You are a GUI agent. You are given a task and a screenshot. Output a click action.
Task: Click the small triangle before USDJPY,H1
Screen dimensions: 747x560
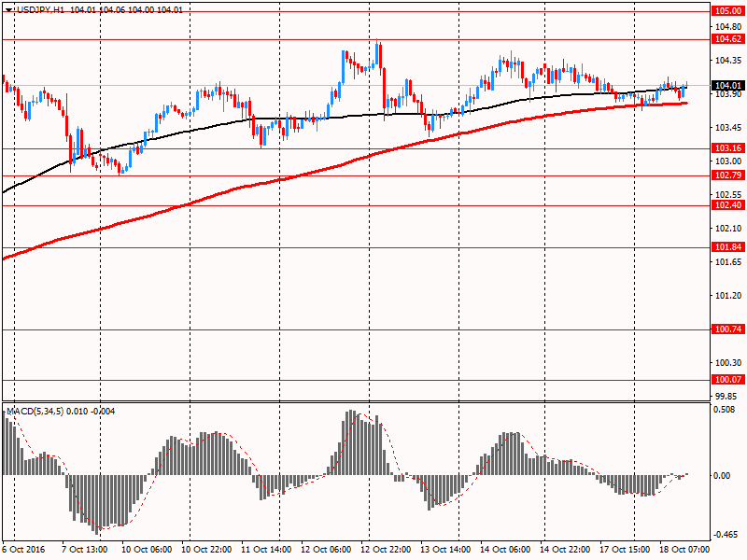[x=8, y=10]
